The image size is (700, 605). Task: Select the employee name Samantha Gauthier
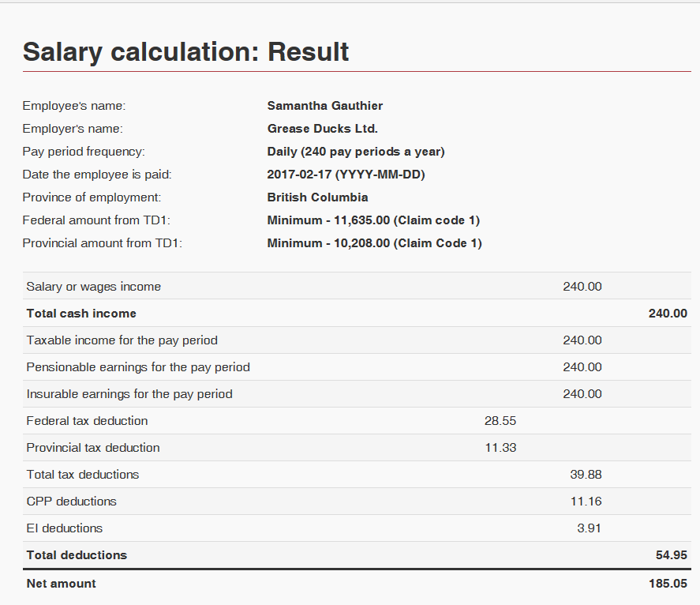coord(325,106)
